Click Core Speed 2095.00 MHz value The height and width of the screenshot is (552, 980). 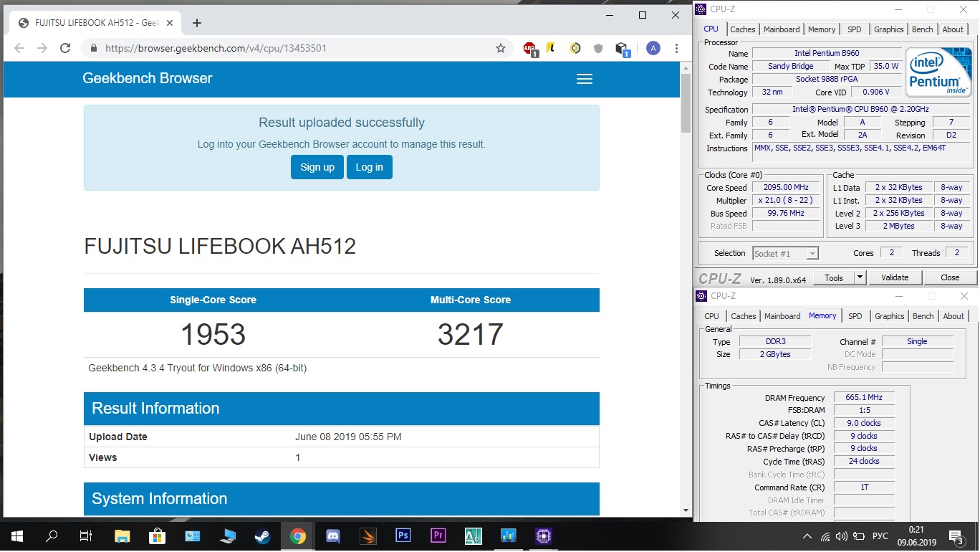pos(786,187)
